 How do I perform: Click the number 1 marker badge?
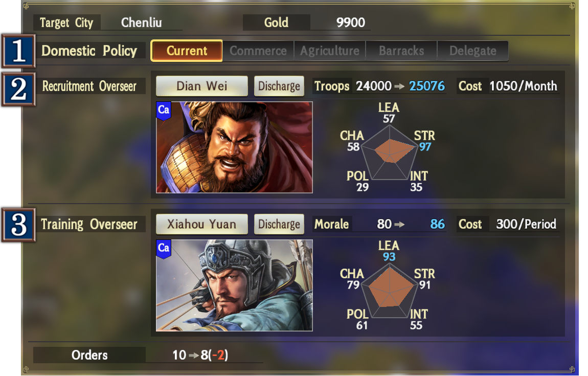(x=18, y=51)
